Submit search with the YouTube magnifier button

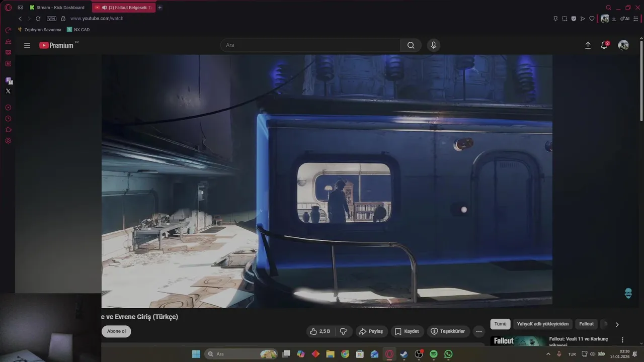(x=411, y=45)
